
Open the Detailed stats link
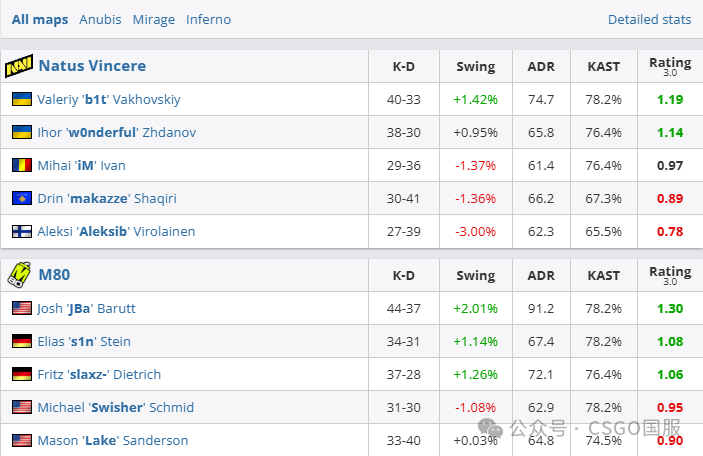pyautogui.click(x=649, y=19)
